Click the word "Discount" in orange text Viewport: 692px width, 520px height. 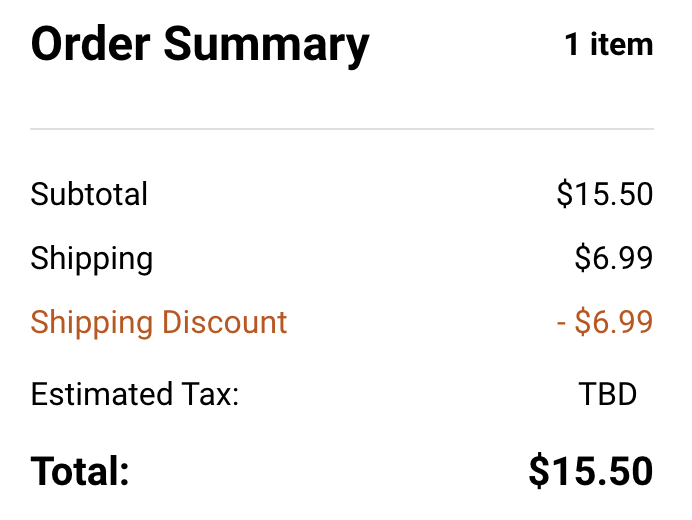click(224, 323)
